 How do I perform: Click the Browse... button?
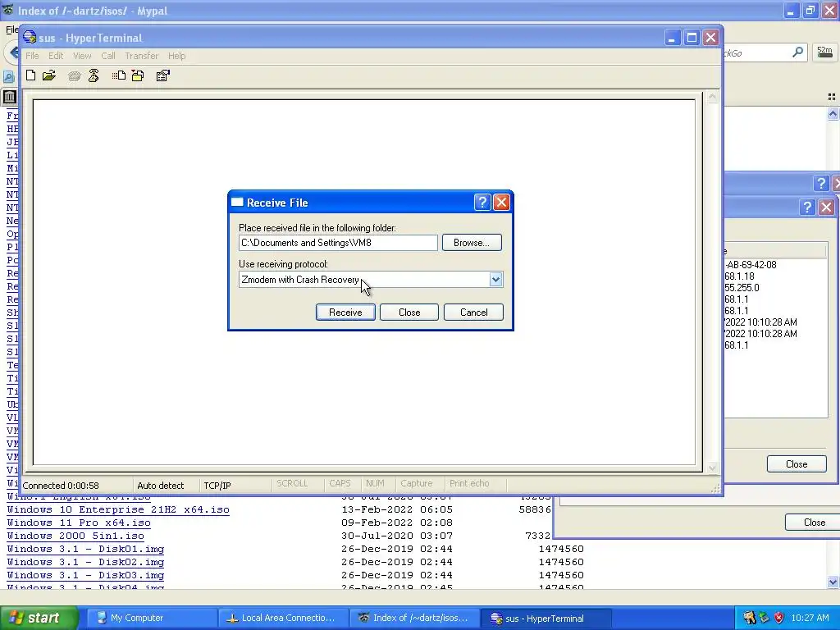point(472,243)
